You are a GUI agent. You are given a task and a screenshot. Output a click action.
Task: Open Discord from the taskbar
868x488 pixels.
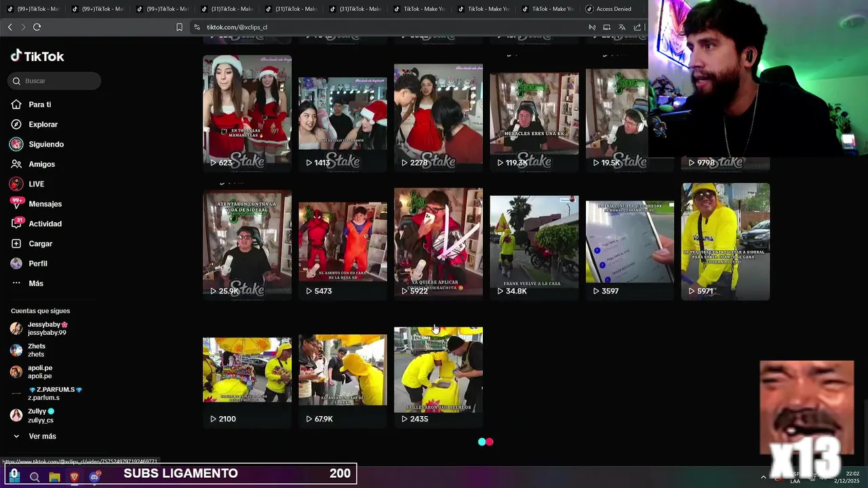tap(94, 477)
